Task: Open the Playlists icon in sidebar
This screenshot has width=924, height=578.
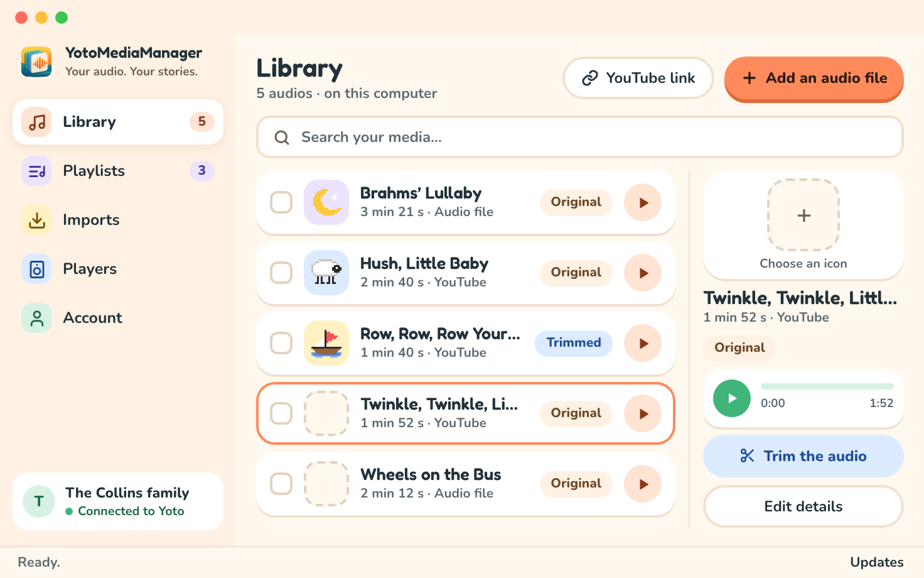Action: pyautogui.click(x=37, y=171)
